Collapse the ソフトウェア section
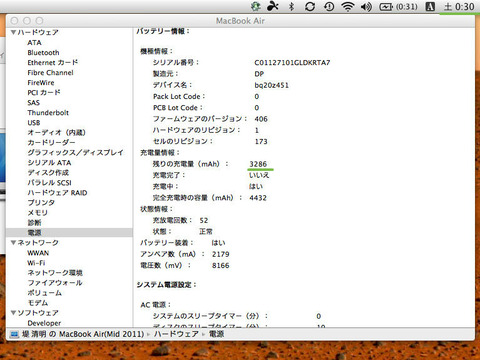This screenshot has width=480, height=360. pyautogui.click(x=13, y=313)
